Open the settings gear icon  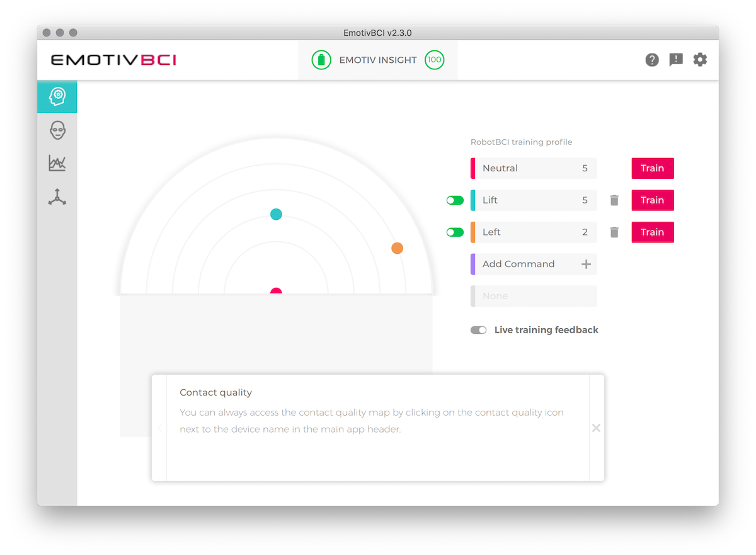pyautogui.click(x=700, y=60)
